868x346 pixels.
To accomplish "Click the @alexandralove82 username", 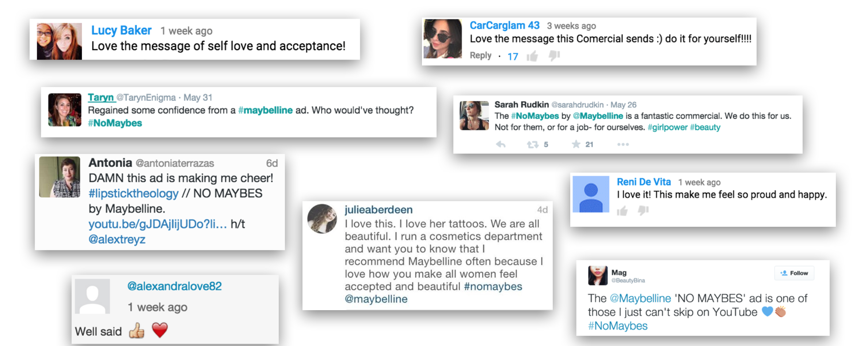I will [x=174, y=286].
